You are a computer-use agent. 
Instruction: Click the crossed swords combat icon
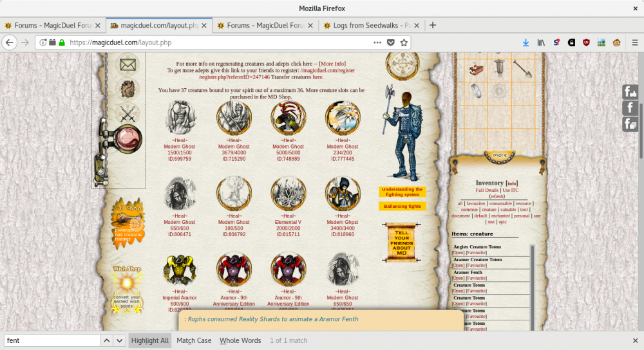tap(128, 114)
